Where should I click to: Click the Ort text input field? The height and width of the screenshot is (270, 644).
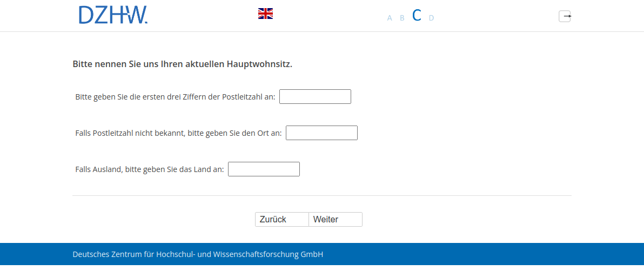pyautogui.click(x=321, y=133)
